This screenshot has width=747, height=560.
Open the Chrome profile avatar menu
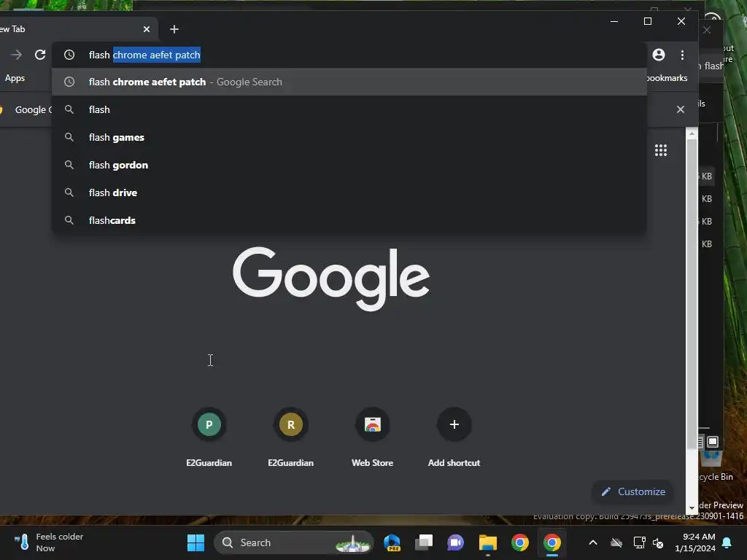pos(659,55)
